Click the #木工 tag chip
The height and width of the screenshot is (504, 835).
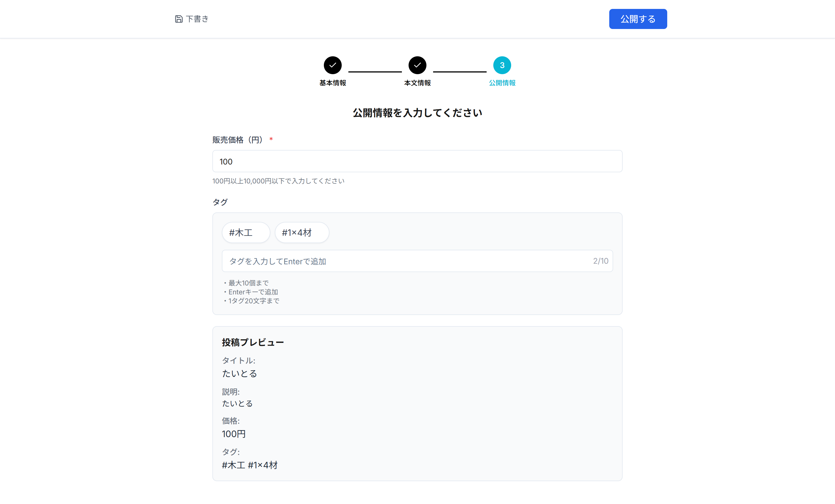click(x=246, y=232)
